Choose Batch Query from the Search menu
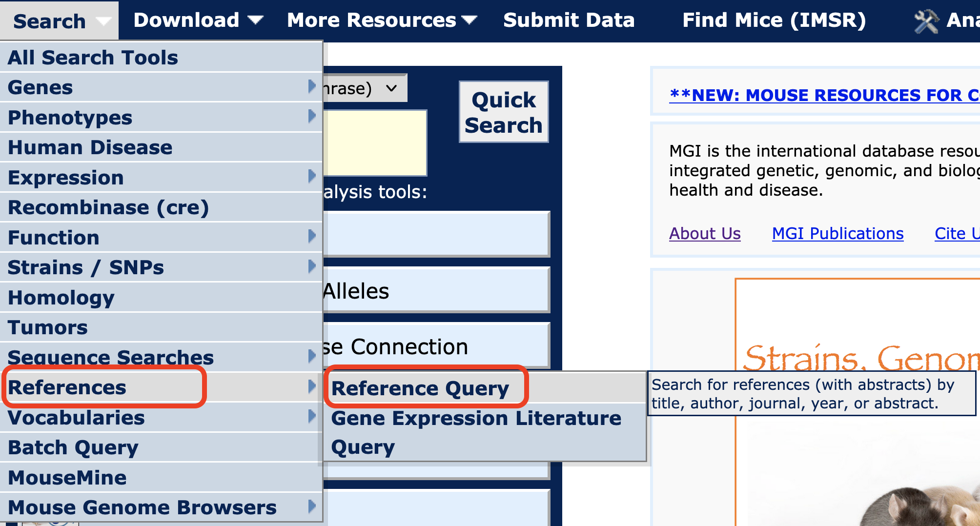This screenshot has width=980, height=526. click(x=73, y=447)
